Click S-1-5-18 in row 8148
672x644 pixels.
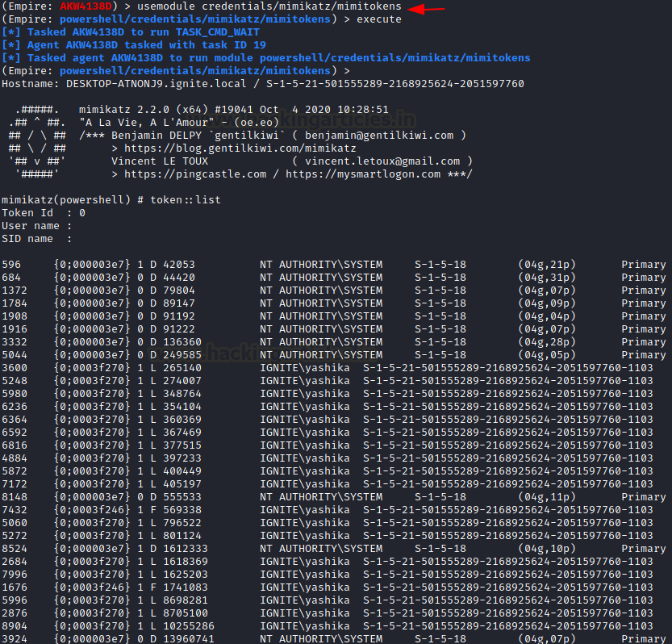pyautogui.click(x=440, y=497)
